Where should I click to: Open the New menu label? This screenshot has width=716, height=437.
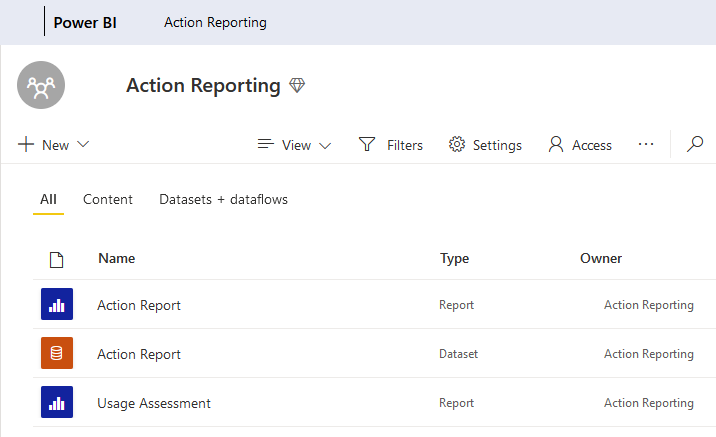coord(55,145)
